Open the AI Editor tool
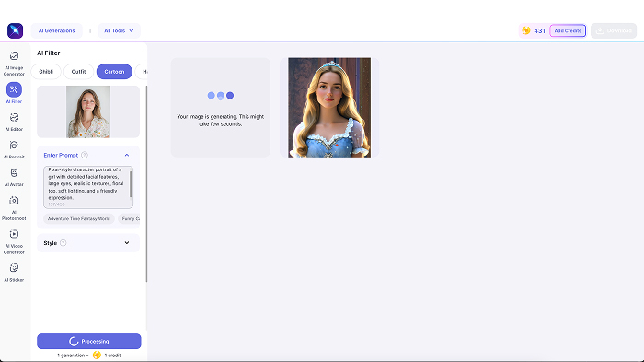The image size is (644, 362). pyautogui.click(x=14, y=122)
